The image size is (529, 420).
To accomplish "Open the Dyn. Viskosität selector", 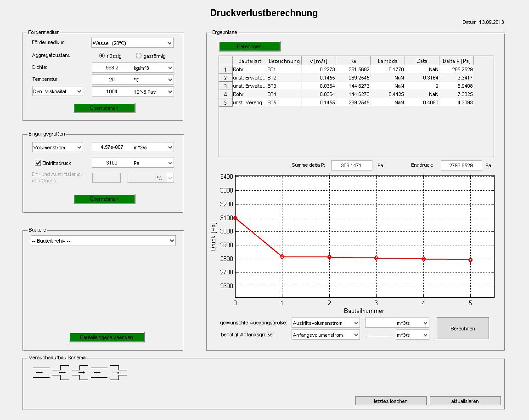I will point(57,91).
